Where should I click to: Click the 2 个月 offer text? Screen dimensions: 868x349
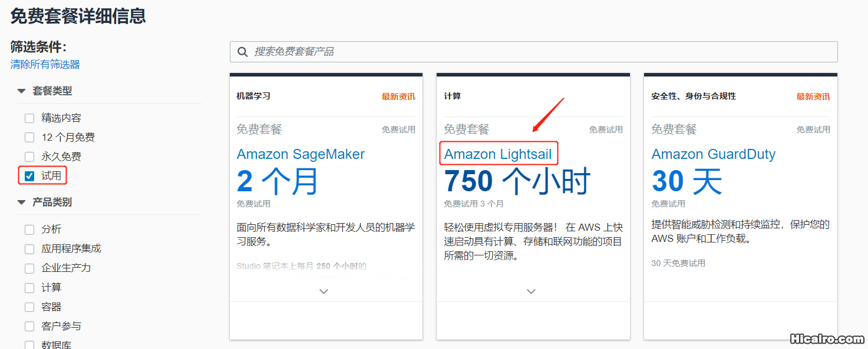tap(277, 181)
